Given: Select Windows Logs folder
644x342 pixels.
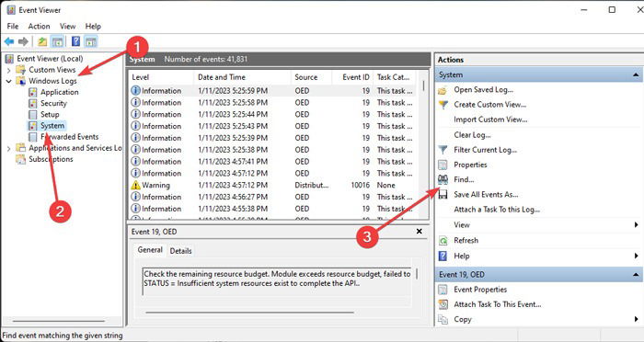Looking at the screenshot, I should [x=52, y=81].
